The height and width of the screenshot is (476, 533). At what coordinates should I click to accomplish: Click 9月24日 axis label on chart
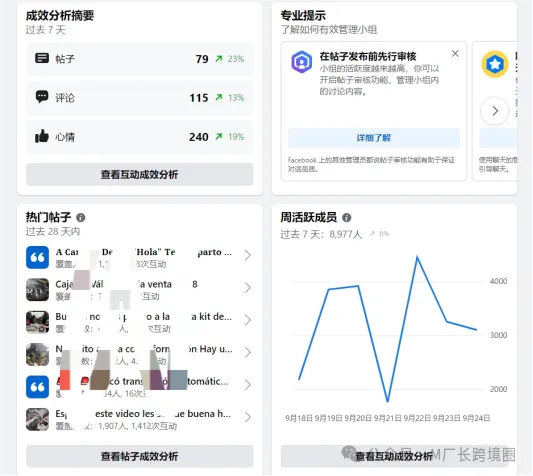point(476,418)
